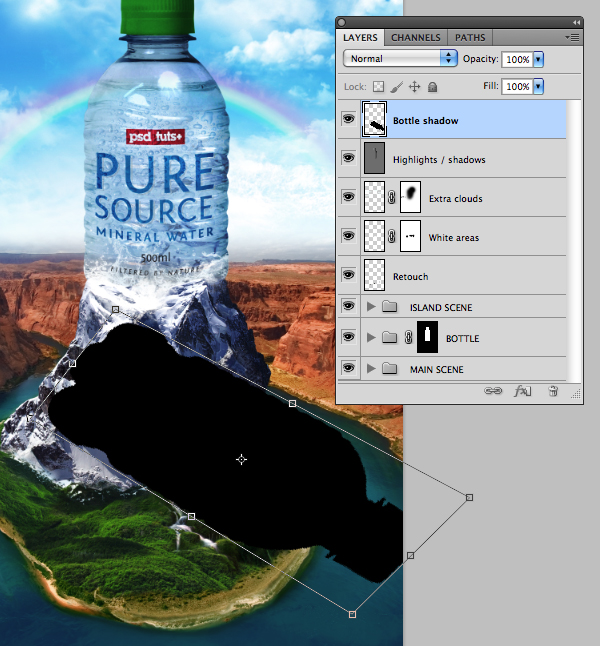Expand the BOTTLE group triangle
This screenshot has height=646, width=600.
tap(371, 337)
